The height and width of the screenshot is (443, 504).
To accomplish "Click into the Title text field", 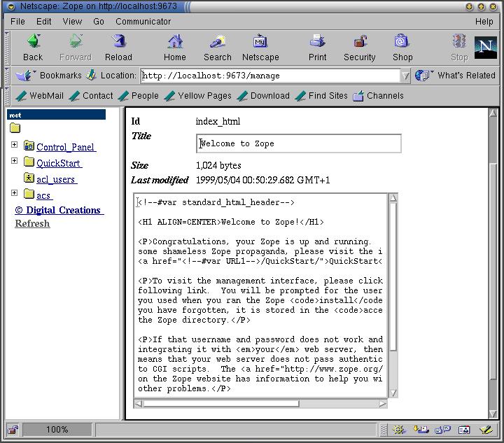I will coord(298,143).
